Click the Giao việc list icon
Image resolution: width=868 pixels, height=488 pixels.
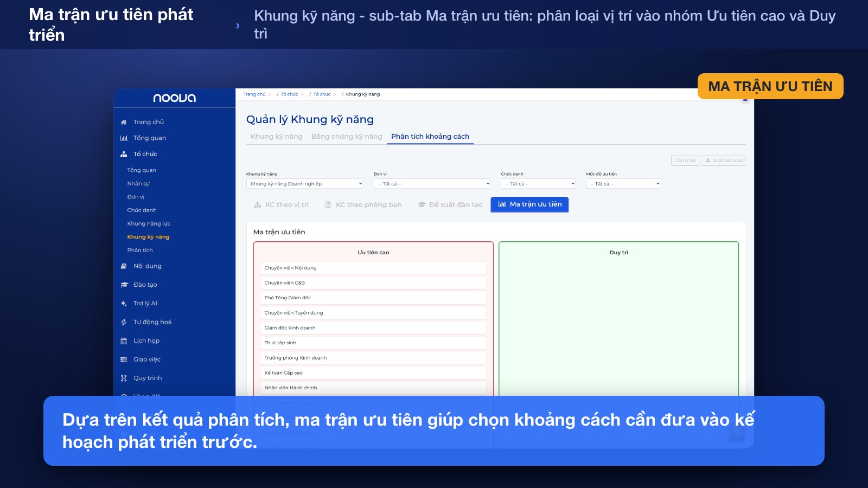[x=124, y=359]
